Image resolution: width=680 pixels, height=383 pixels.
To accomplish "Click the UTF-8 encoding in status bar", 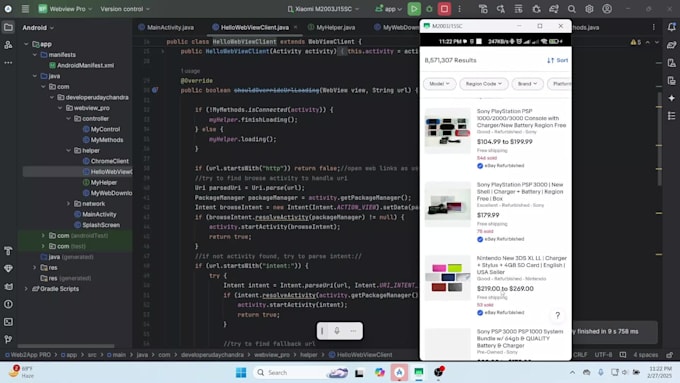I will [603, 355].
